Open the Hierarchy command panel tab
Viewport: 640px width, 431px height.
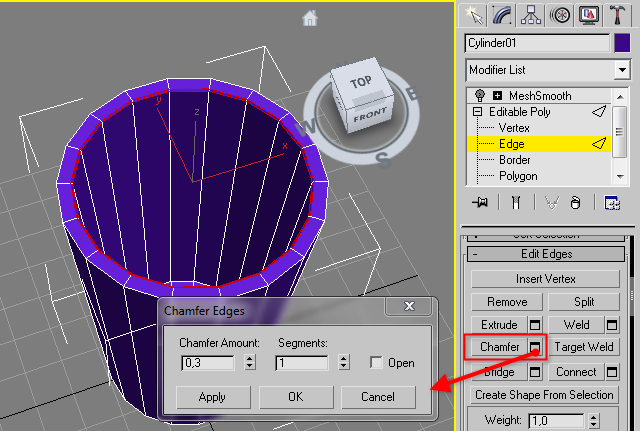click(531, 16)
